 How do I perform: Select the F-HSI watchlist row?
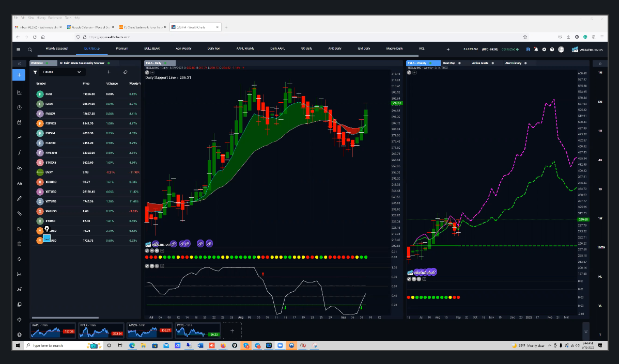click(x=86, y=94)
